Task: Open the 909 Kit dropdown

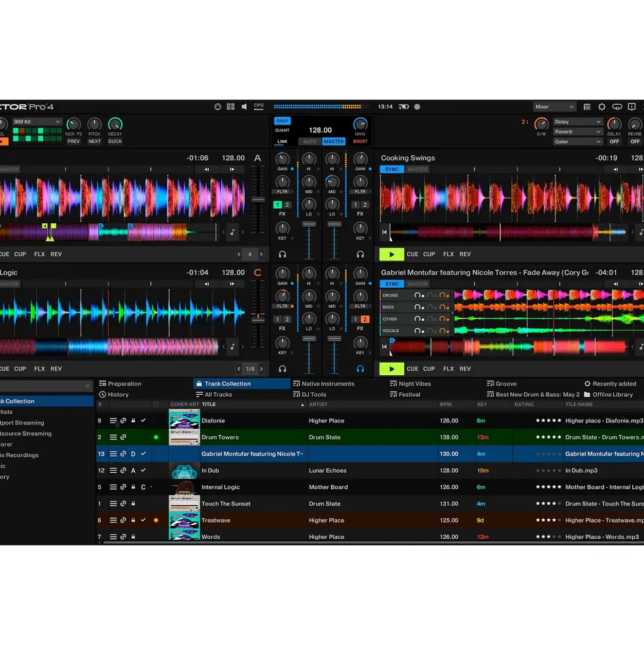Action: (x=37, y=122)
